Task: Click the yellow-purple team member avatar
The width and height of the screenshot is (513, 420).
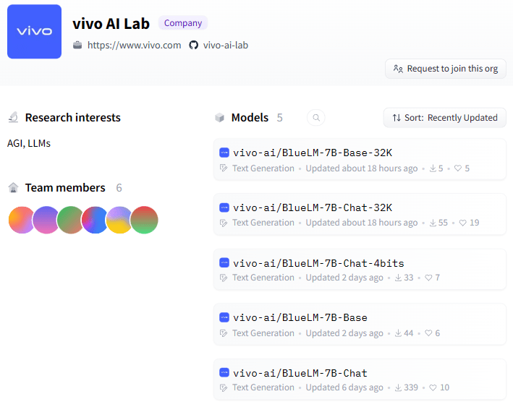Action: click(119, 220)
